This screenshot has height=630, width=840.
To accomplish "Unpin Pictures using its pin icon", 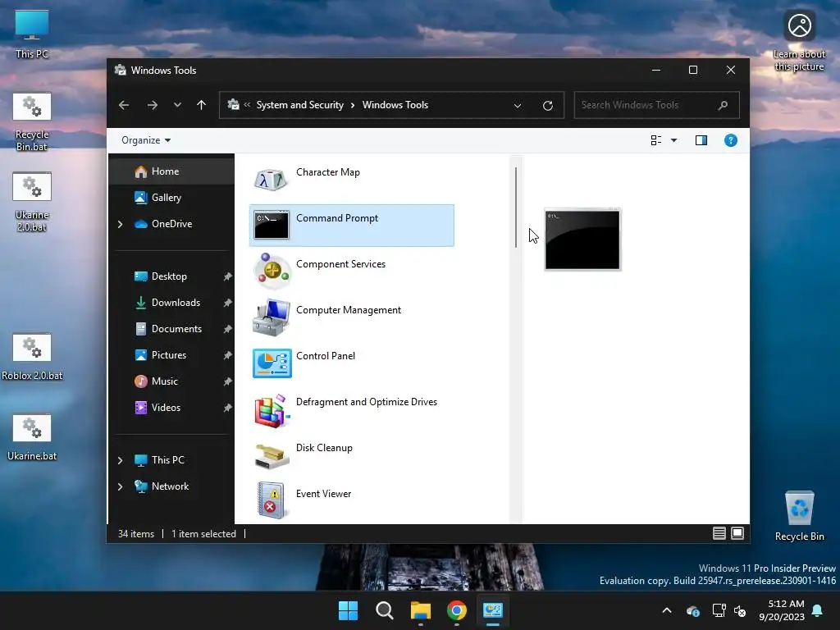I will pos(228,355).
